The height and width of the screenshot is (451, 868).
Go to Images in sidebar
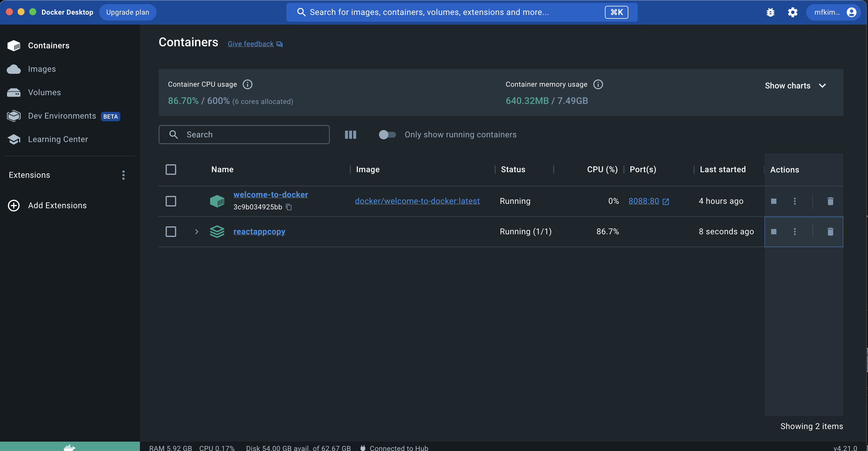pos(42,69)
